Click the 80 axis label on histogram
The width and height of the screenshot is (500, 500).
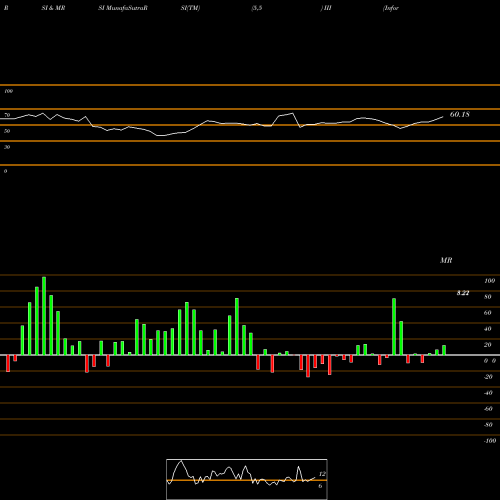point(488,297)
